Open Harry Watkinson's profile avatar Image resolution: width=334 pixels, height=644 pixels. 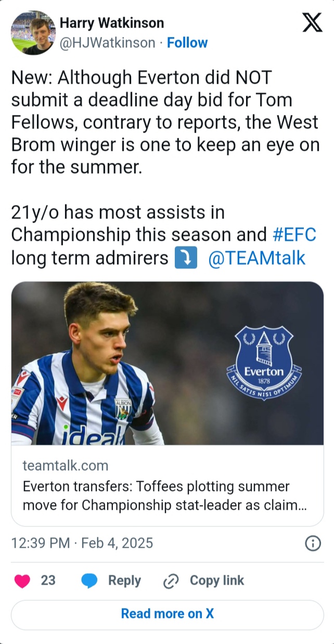click(x=33, y=32)
